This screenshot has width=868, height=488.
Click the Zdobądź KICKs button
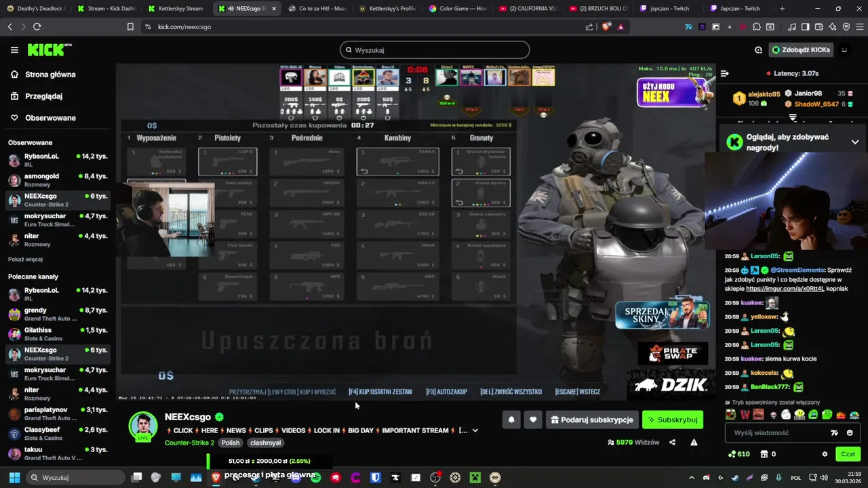[800, 50]
